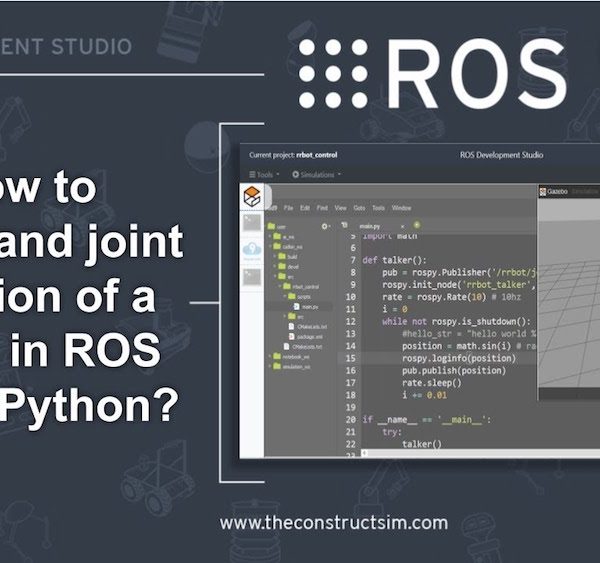This screenshot has width=600, height=563.
Task: Expand the simulation_ws folder
Action: point(270,366)
